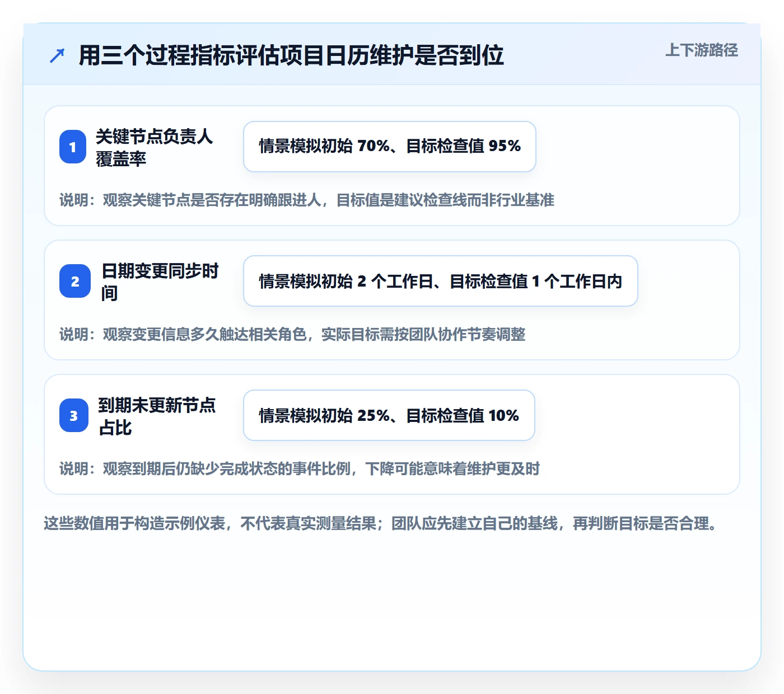The width and height of the screenshot is (784, 694).
Task: Click the value pill 情景模拟初始 70%、目标检查值 95%
Action: tap(390, 147)
